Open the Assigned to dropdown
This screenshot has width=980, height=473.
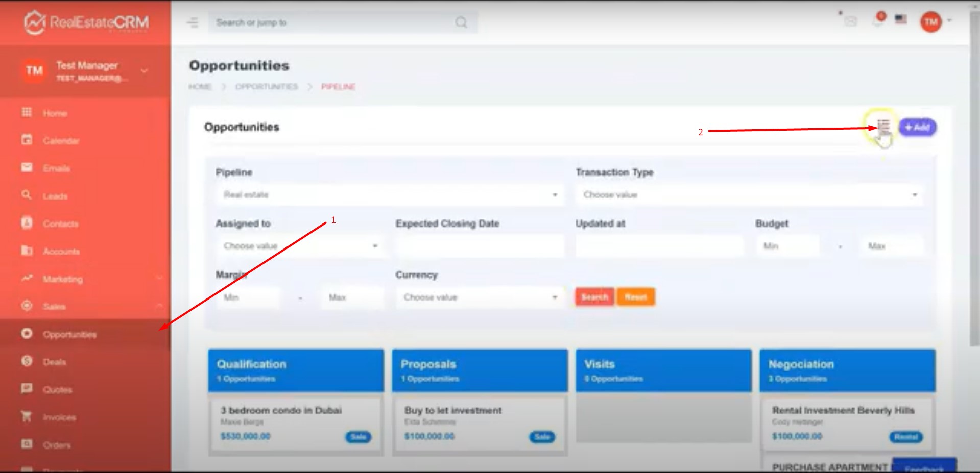[300, 246]
